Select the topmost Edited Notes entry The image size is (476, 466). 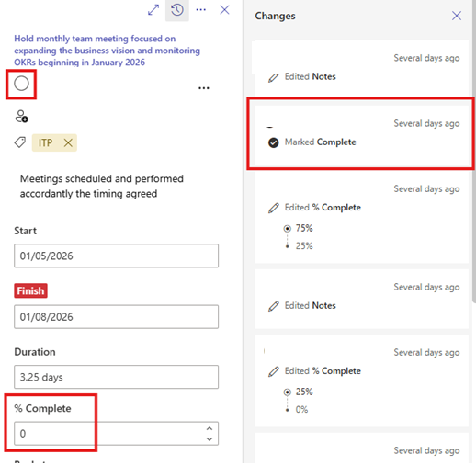tap(361, 68)
